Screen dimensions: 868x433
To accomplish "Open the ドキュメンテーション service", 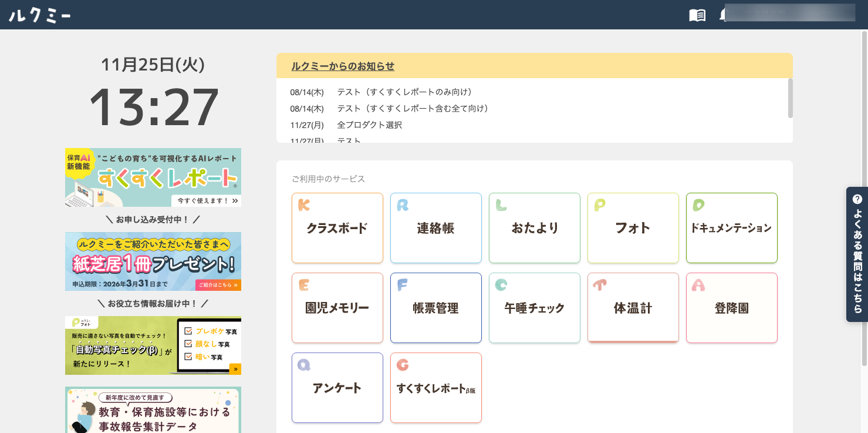I will pyautogui.click(x=732, y=228).
